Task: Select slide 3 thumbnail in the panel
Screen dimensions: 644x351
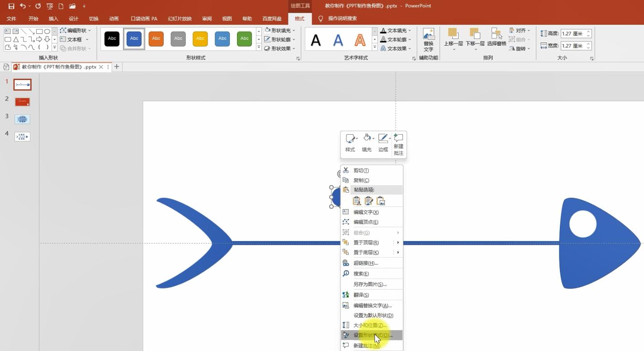Action: (22, 119)
